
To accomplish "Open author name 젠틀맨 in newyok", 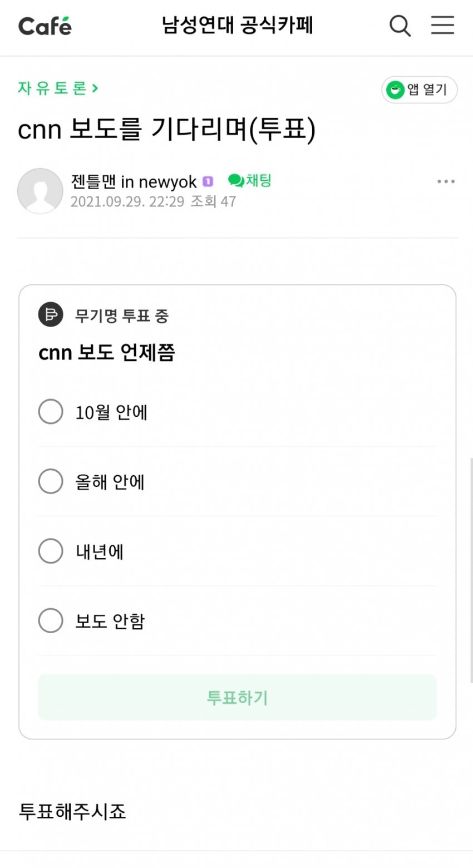I will [134, 181].
